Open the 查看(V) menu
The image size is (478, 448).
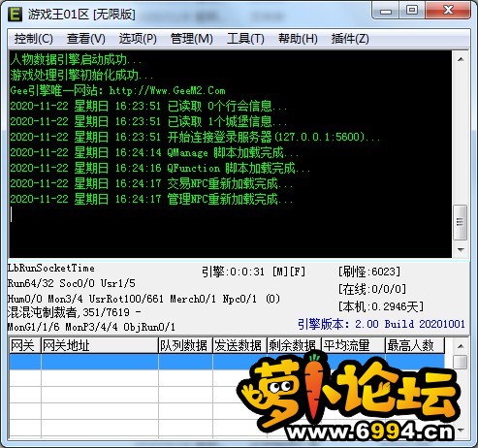[86, 39]
